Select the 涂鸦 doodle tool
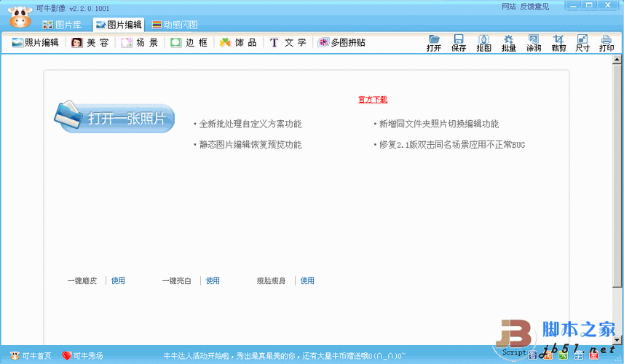624x364 pixels. pos(534,43)
